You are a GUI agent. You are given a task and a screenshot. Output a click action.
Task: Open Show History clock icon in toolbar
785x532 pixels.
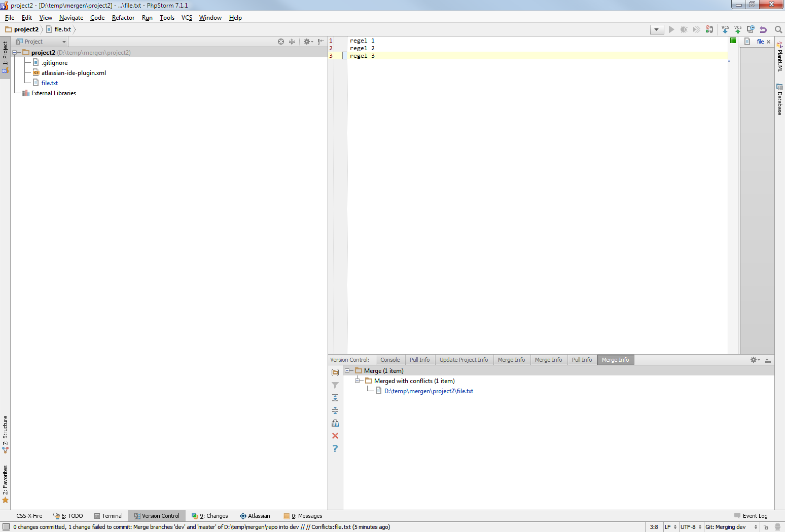point(751,29)
